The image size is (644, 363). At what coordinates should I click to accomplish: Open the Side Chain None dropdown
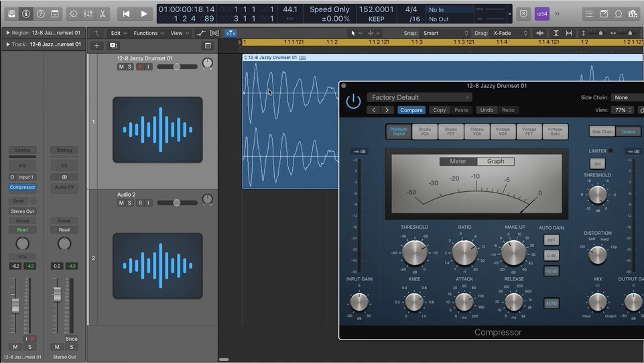(627, 97)
